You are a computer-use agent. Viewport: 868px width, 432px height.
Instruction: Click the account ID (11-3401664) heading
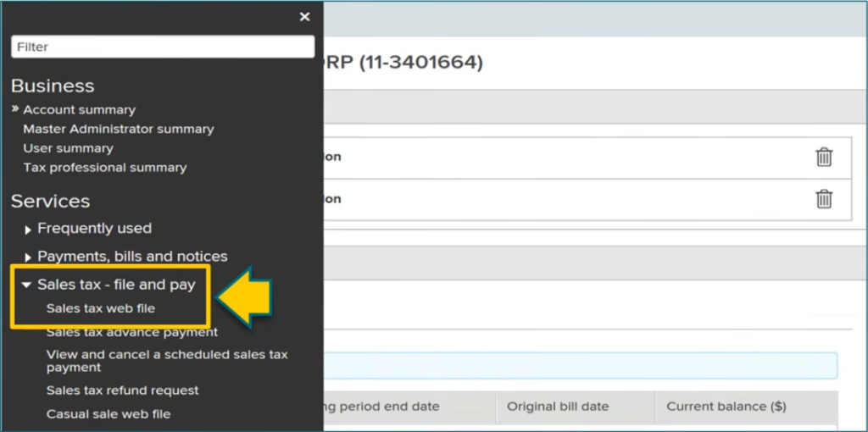click(x=421, y=63)
